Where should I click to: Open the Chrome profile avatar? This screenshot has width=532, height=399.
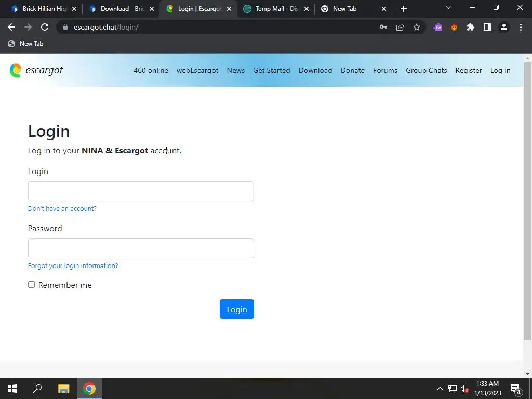[504, 27]
